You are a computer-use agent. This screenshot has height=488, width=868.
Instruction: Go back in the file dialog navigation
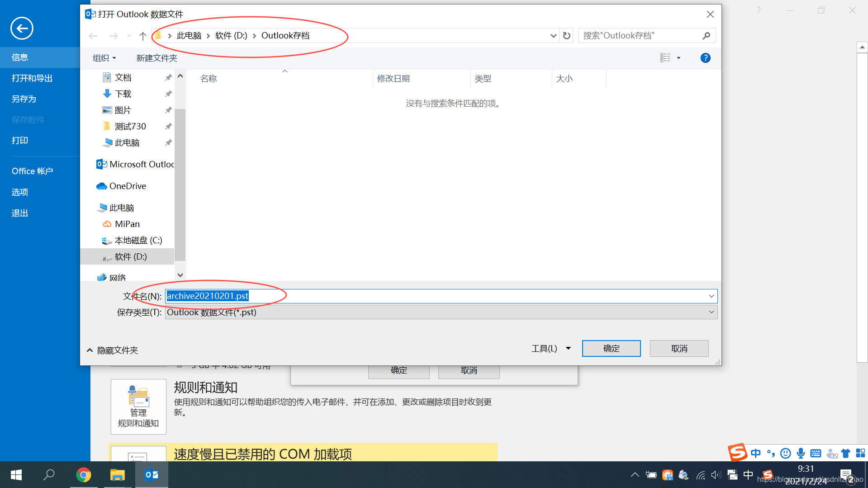(x=93, y=36)
